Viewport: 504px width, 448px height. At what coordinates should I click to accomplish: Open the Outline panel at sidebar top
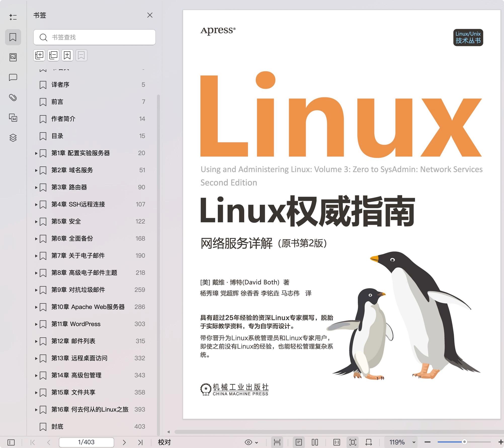13,17
